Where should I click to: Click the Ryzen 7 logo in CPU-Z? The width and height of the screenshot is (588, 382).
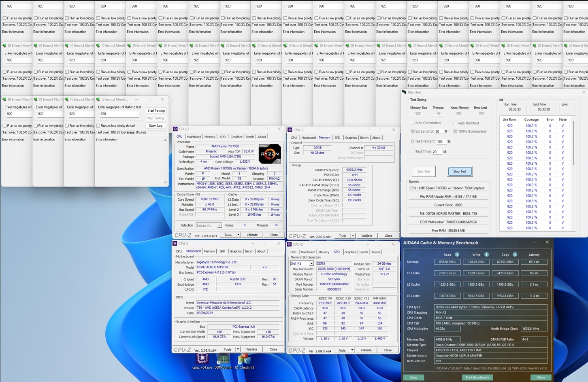tap(270, 154)
